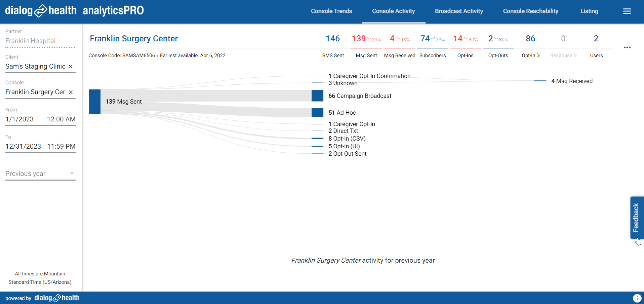Click the 8 Opt-In (CSV) label
The image size is (644, 304).
347,139
